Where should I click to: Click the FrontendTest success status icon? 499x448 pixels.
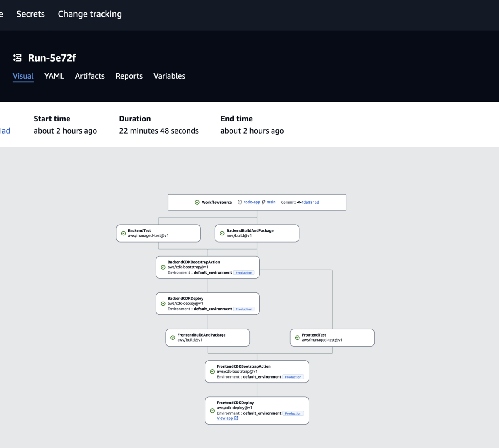click(297, 338)
